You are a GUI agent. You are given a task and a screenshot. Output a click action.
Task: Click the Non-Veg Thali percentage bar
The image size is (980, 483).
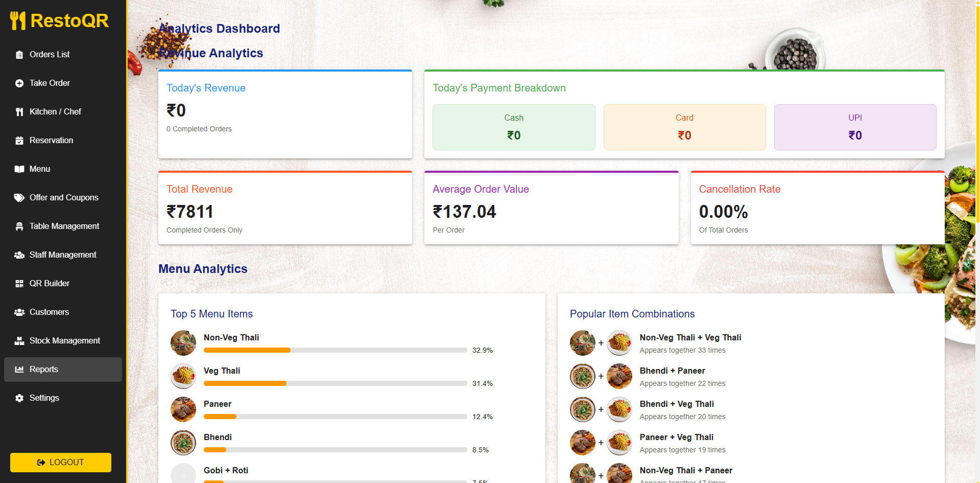point(335,350)
